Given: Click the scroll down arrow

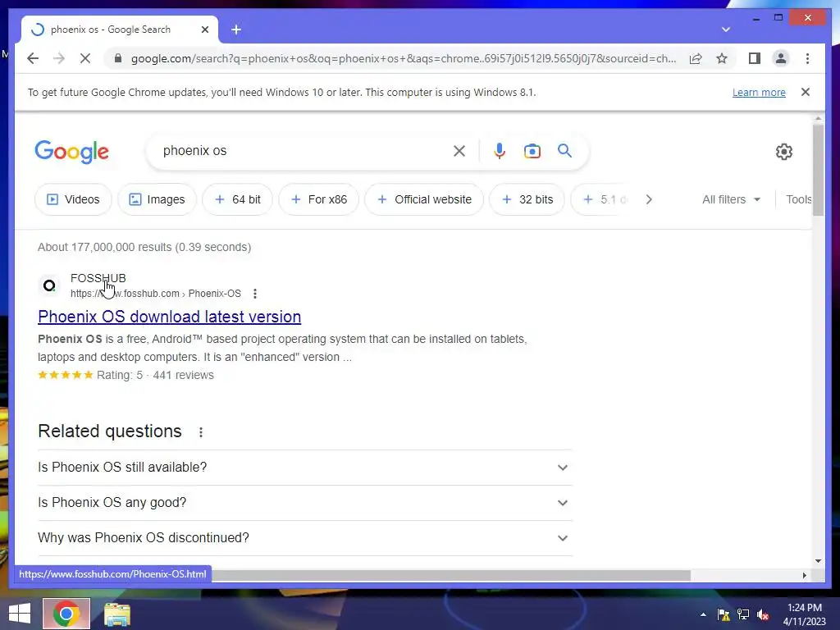Looking at the screenshot, I should pos(818,561).
